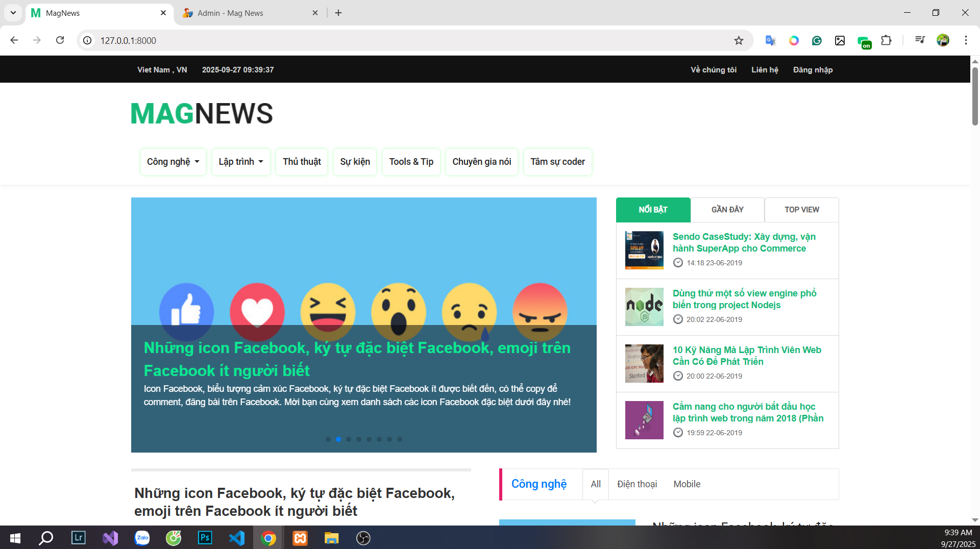Open the Grammarly extension icon

click(817, 40)
